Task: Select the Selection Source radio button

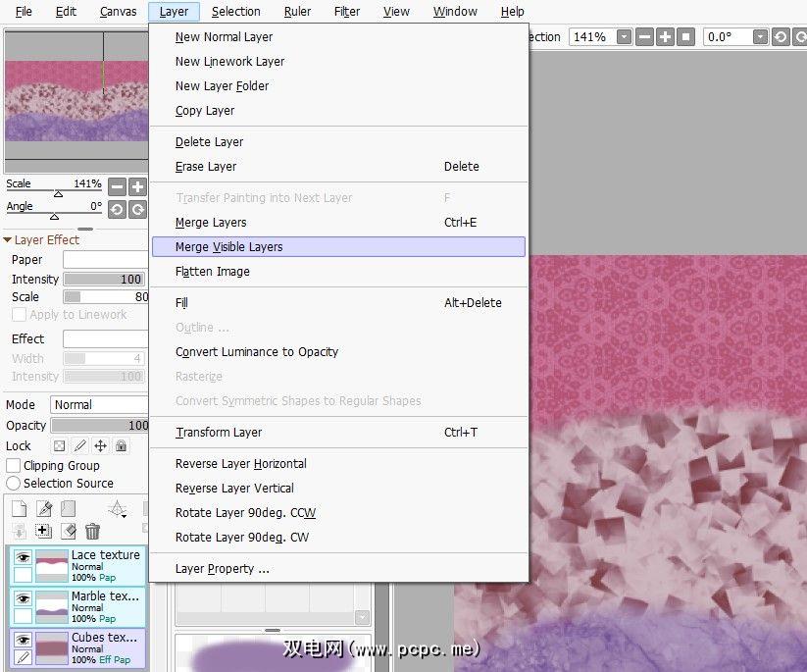Action: click(14, 484)
